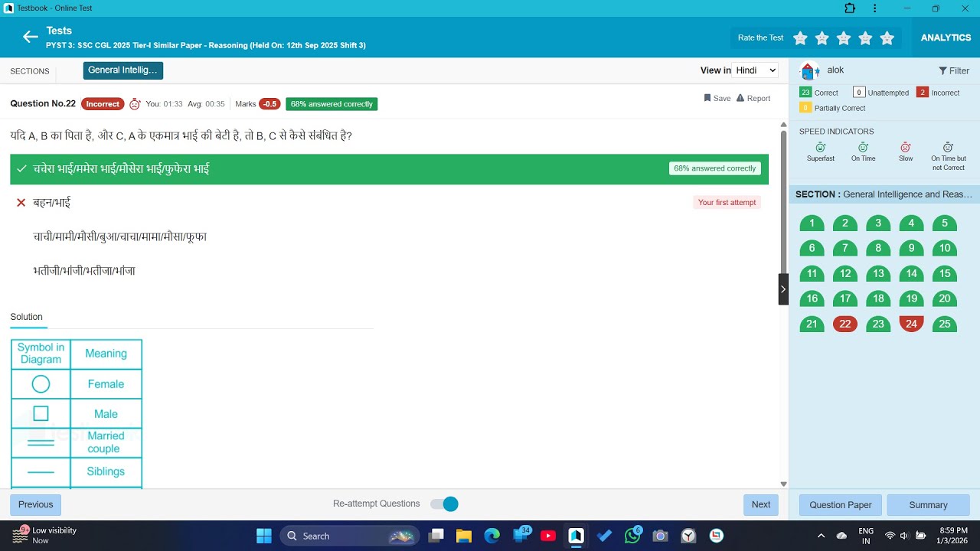Image resolution: width=980 pixels, height=551 pixels.
Task: Jump to question 1
Action: [x=812, y=223]
